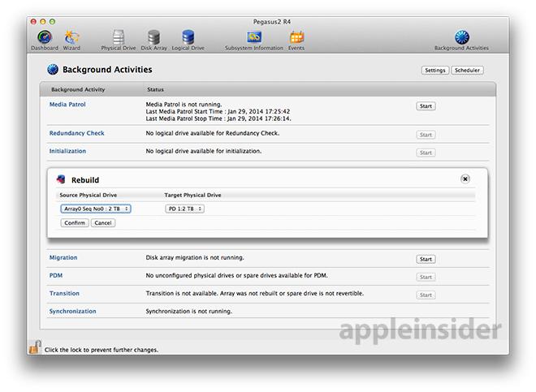Select 'Media Patrol is not running.' text
536x392 pixels.
(184, 104)
